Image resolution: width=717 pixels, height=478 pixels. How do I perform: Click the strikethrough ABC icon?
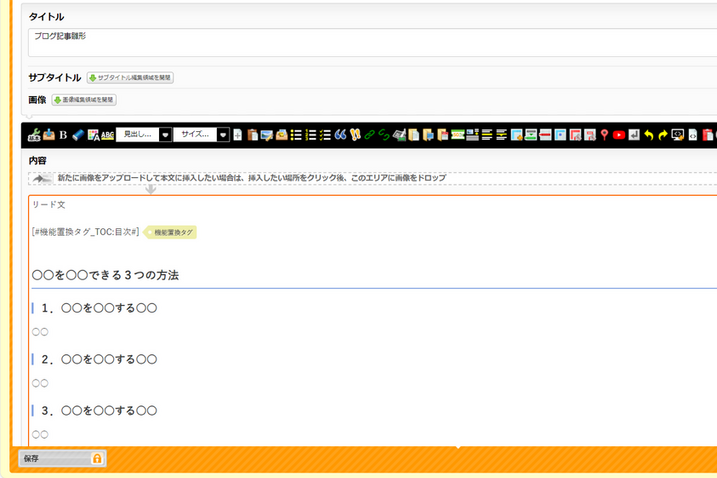(107, 134)
